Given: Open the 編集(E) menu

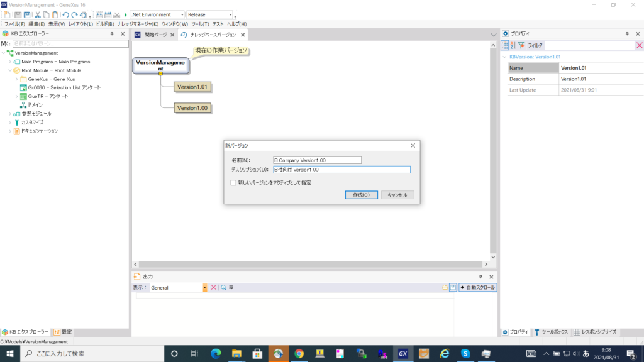Looking at the screenshot, I should (36, 25).
